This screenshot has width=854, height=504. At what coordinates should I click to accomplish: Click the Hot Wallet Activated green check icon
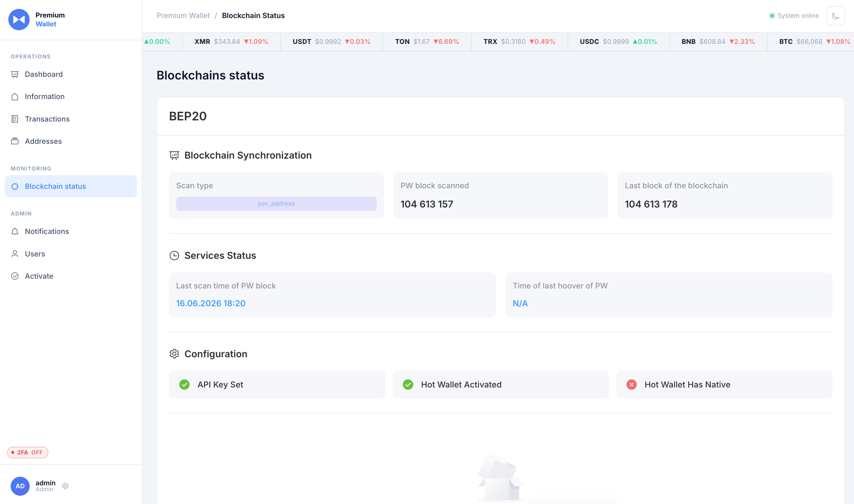[408, 385]
